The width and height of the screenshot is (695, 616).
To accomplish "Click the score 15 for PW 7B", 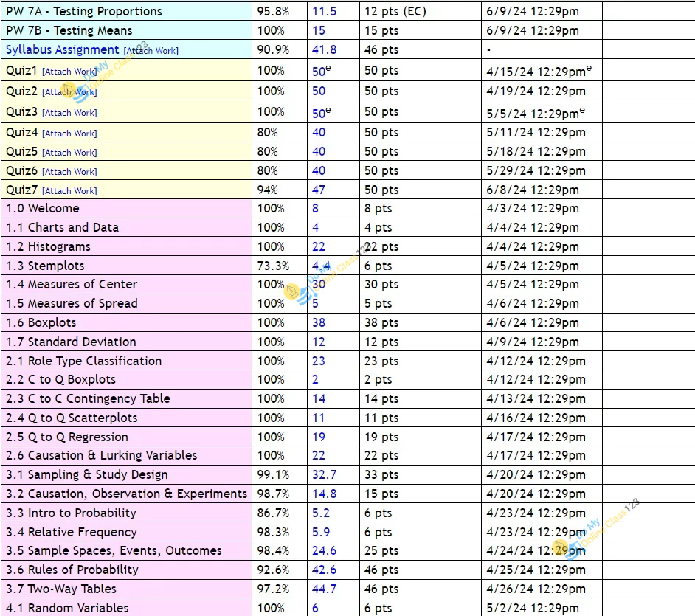I will [x=319, y=31].
